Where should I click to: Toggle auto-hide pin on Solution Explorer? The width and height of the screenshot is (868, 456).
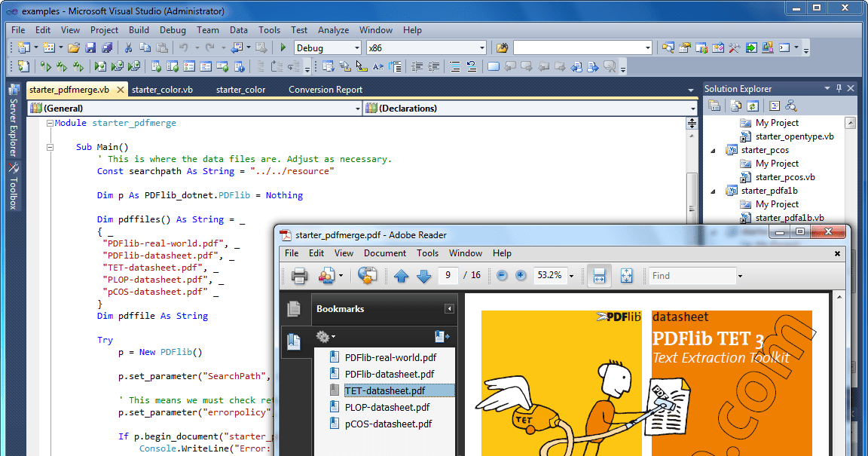(x=839, y=88)
